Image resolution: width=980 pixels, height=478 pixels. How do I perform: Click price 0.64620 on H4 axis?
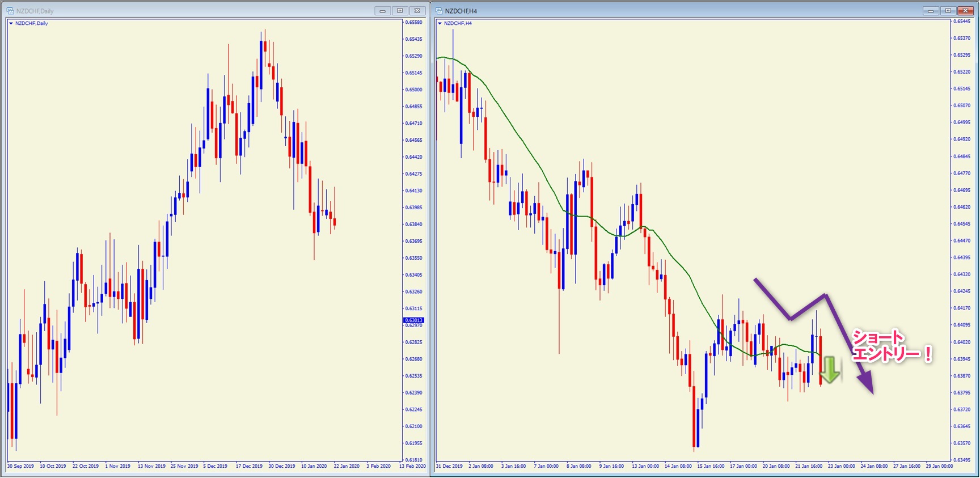(962, 207)
